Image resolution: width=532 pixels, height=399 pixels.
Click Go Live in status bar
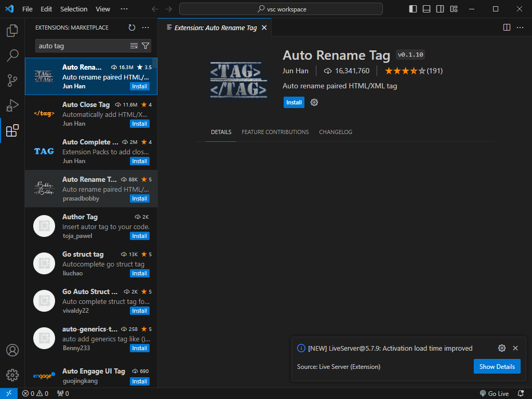click(x=495, y=394)
